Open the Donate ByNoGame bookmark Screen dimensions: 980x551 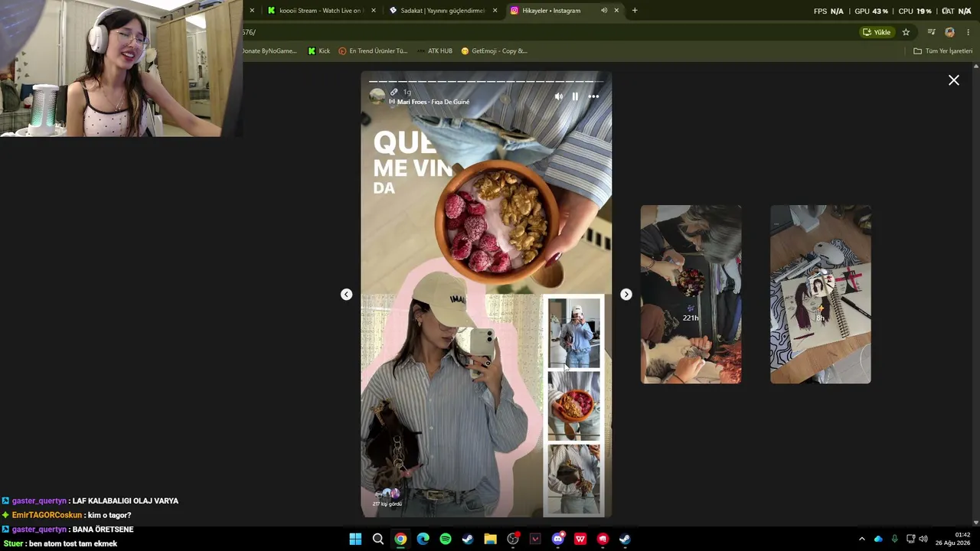269,51
